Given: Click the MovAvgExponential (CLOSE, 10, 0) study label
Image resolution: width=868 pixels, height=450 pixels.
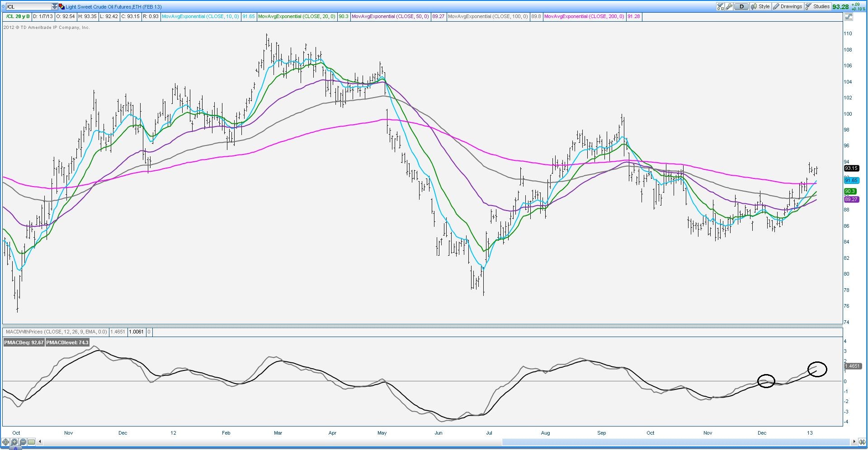Looking at the screenshot, I should tap(200, 17).
